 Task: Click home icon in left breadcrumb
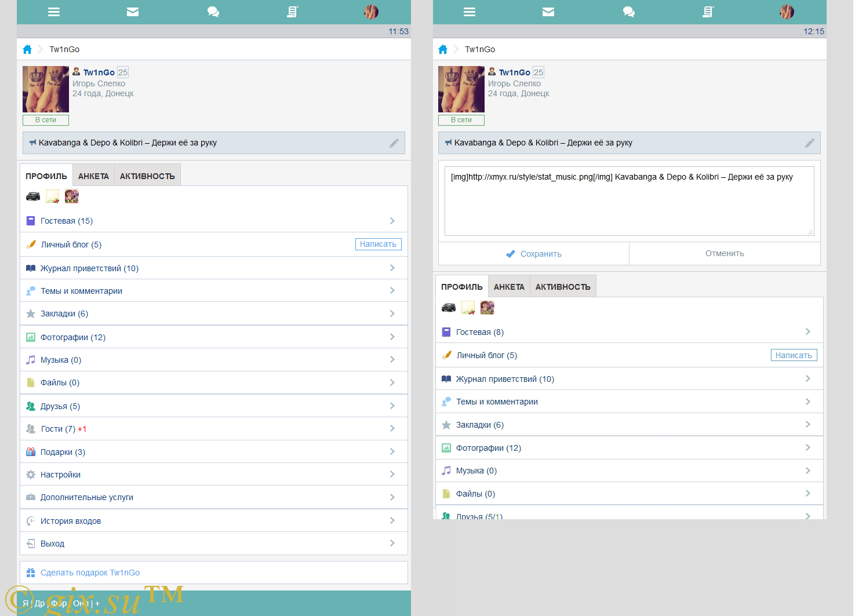(27, 49)
